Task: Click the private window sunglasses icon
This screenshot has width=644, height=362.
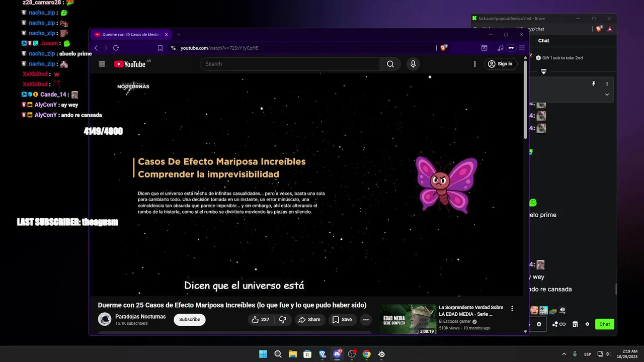Action: click(511, 48)
